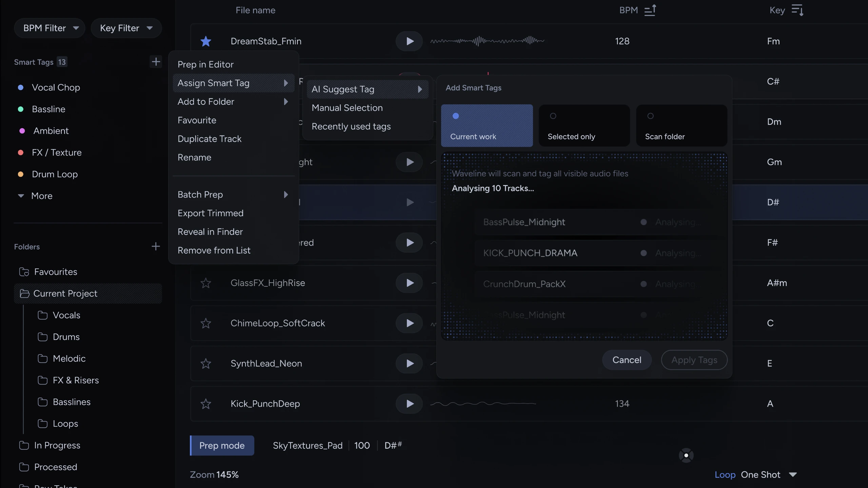The image size is (868, 488).
Task: Sort by BPM ascending icon
Action: pos(650,10)
